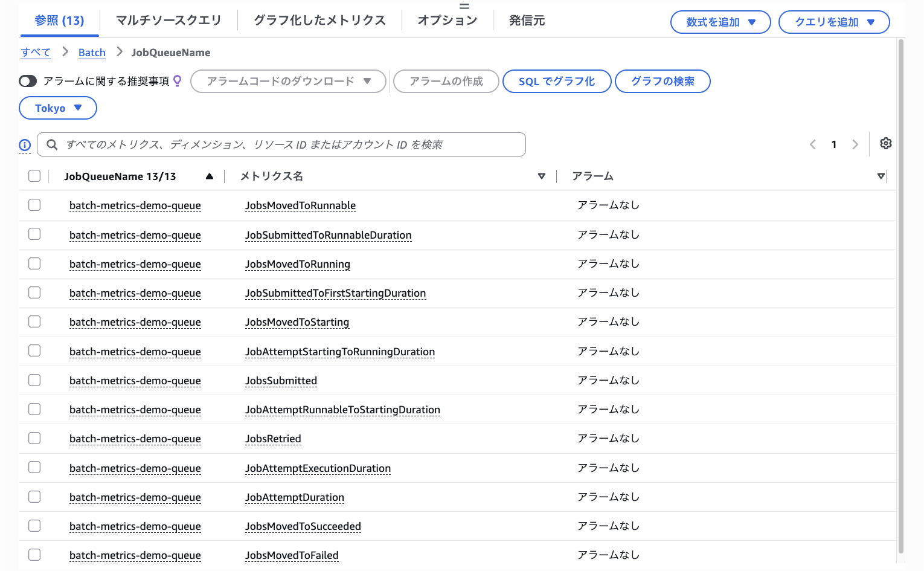Image resolution: width=924 pixels, height=571 pixels.
Task: Click the vertical scrollbar of the table
Action: [x=900, y=296]
